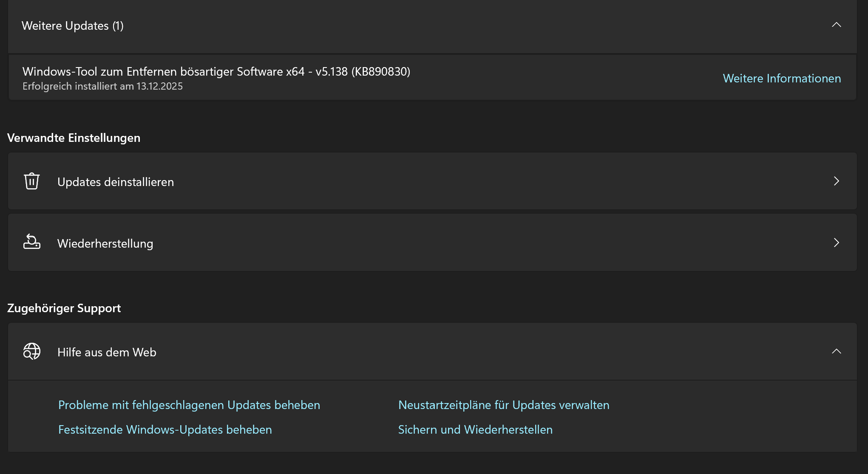Click the Wiederherstellung recovery icon
The image size is (868, 474).
click(31, 242)
